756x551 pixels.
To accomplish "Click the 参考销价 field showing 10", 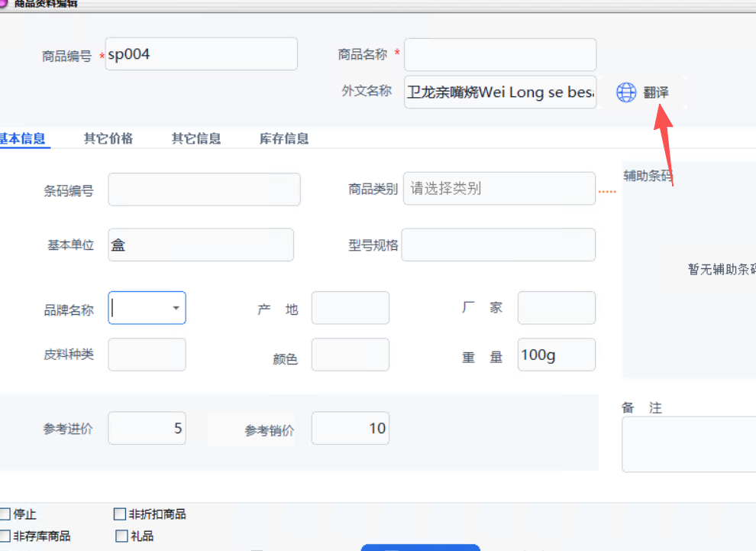I will (351, 428).
